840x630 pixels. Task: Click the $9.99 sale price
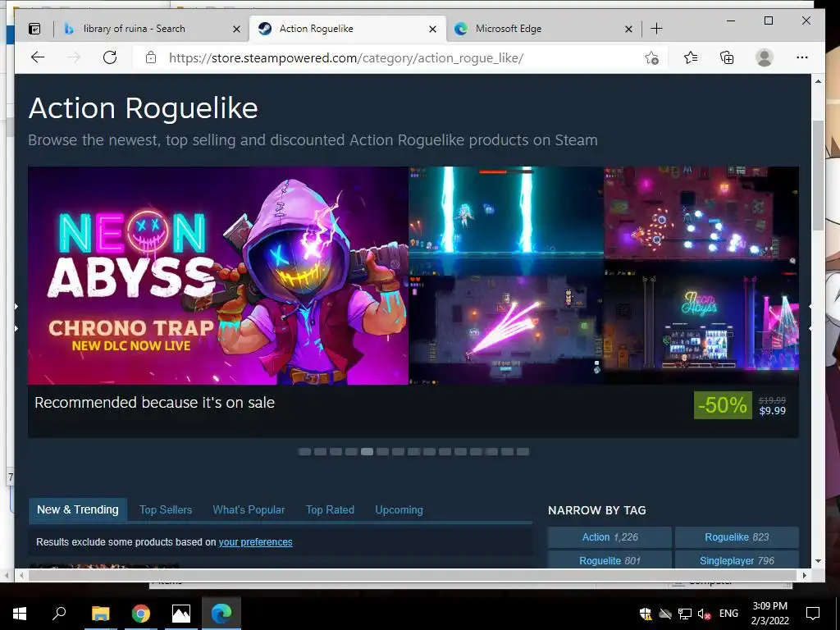(773, 411)
